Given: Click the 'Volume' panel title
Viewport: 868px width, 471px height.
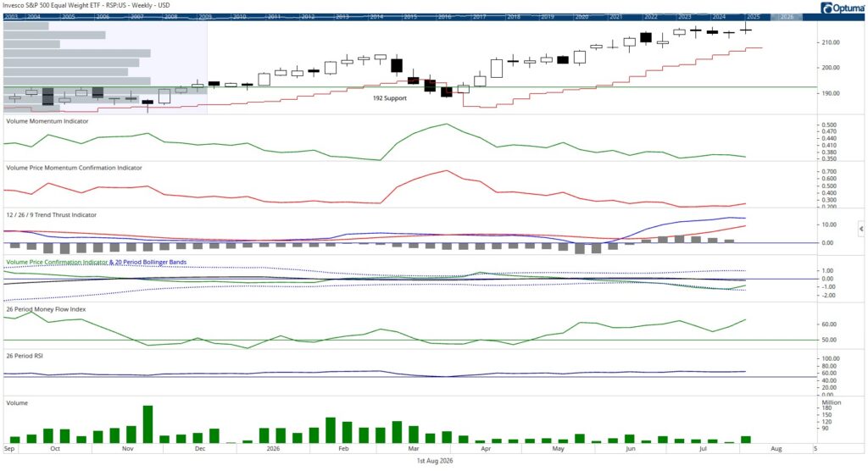Looking at the screenshot, I should pyautogui.click(x=17, y=403).
